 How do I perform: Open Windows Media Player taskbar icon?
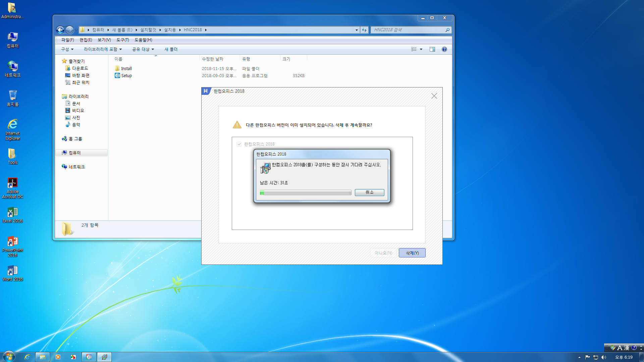point(58,357)
